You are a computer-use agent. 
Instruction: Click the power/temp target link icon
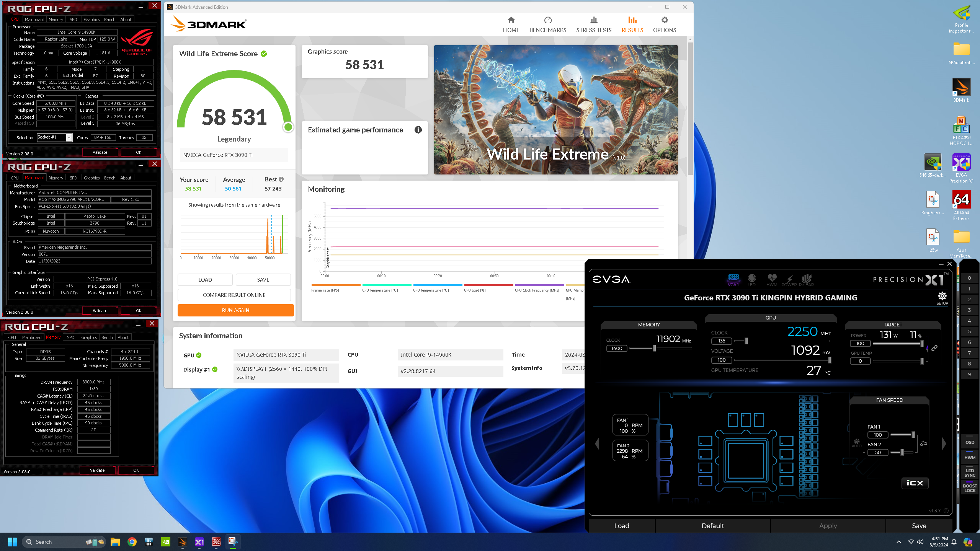coord(934,348)
